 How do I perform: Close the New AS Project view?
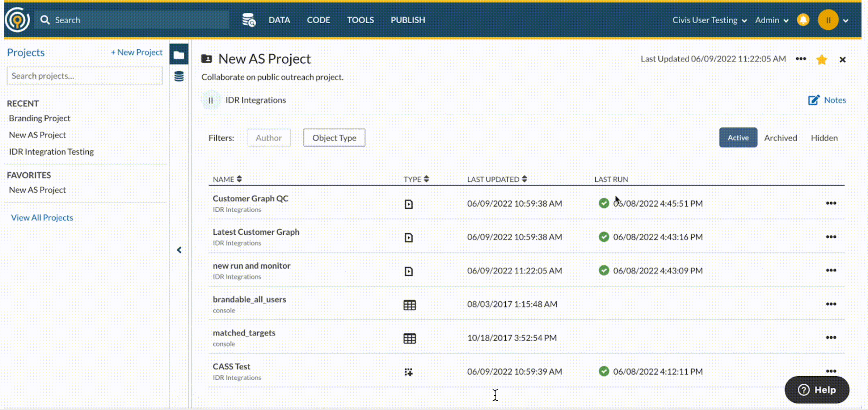coord(843,60)
